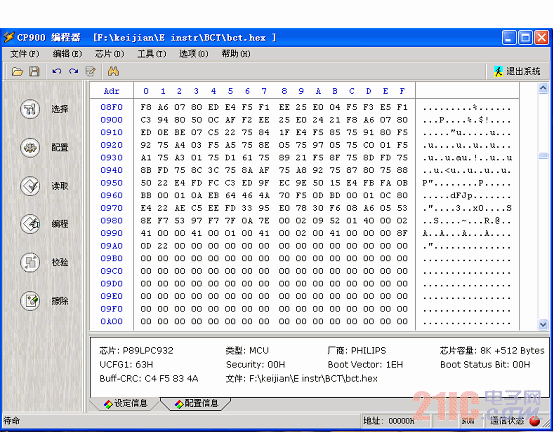
Task: Click the CP900 lightning title bar icon
Action: point(8,37)
